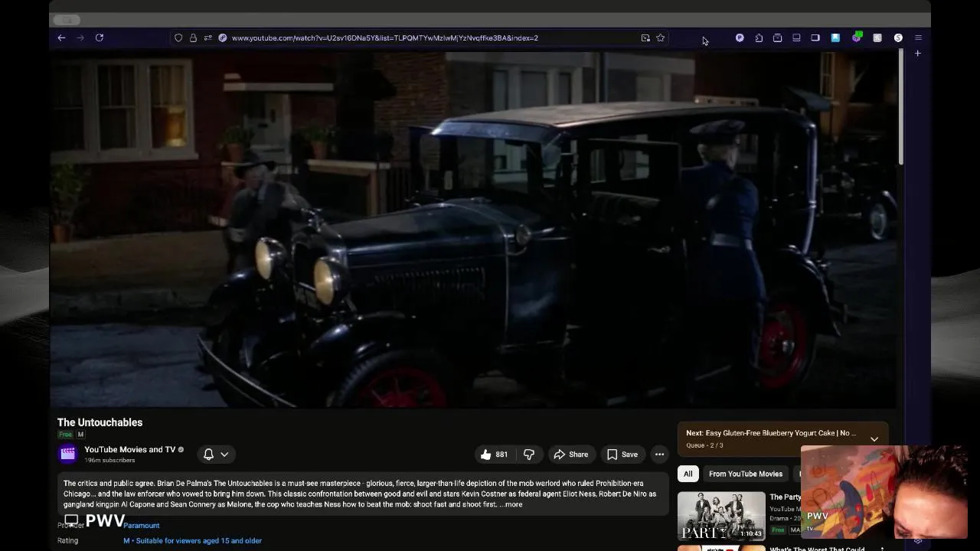980x551 pixels.
Task: Click the Queue - 2 / 3 text
Action: coord(704,445)
